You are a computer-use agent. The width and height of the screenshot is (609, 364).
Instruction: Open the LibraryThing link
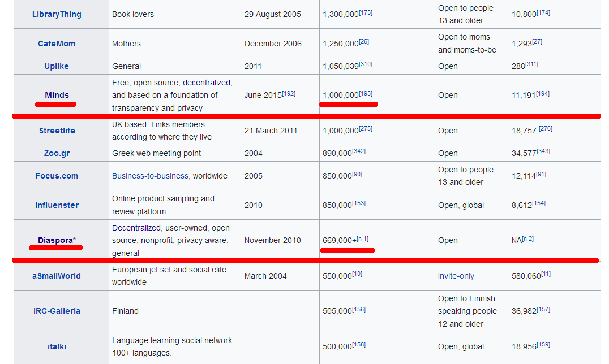(57, 14)
